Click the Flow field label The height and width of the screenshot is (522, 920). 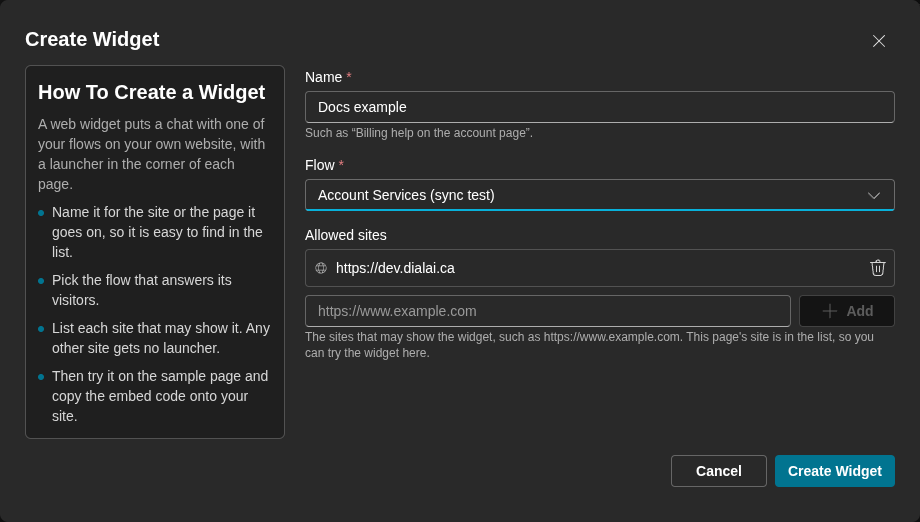click(320, 165)
